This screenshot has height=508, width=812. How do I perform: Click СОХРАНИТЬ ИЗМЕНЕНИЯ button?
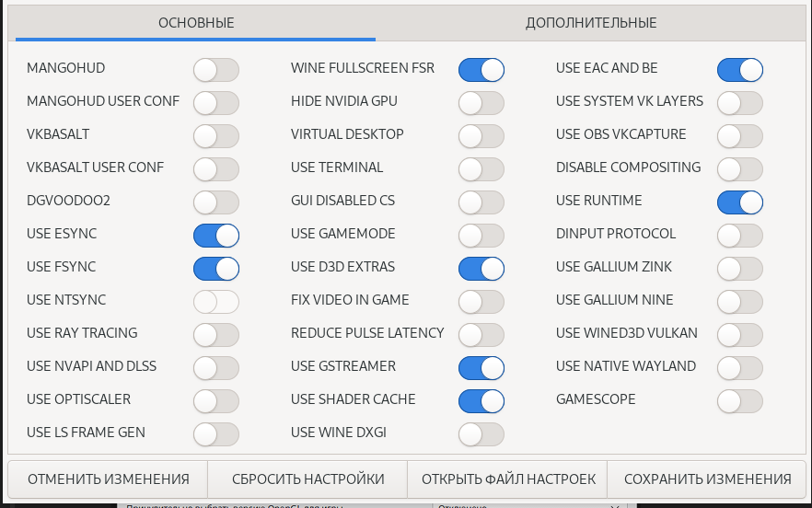(707, 479)
